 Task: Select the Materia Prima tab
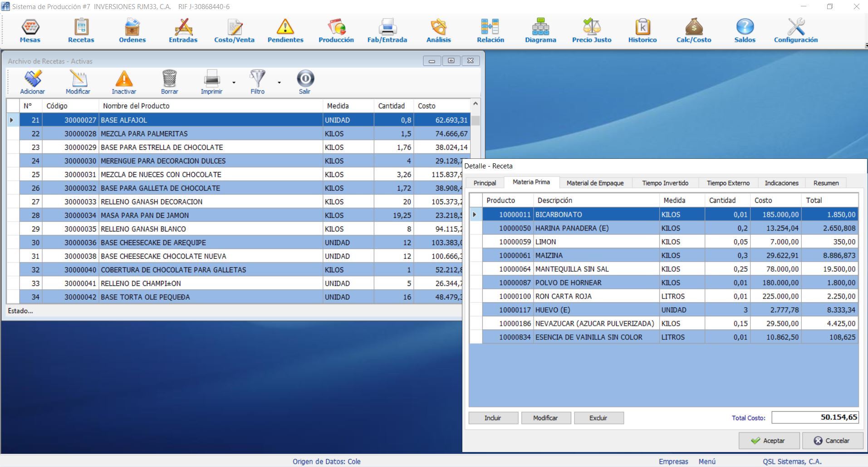(x=531, y=182)
